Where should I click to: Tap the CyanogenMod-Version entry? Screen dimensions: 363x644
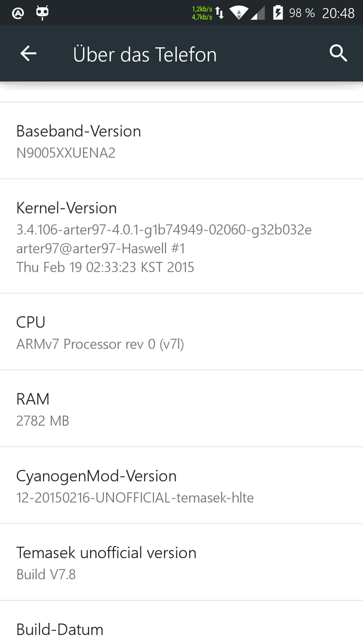pos(181,485)
